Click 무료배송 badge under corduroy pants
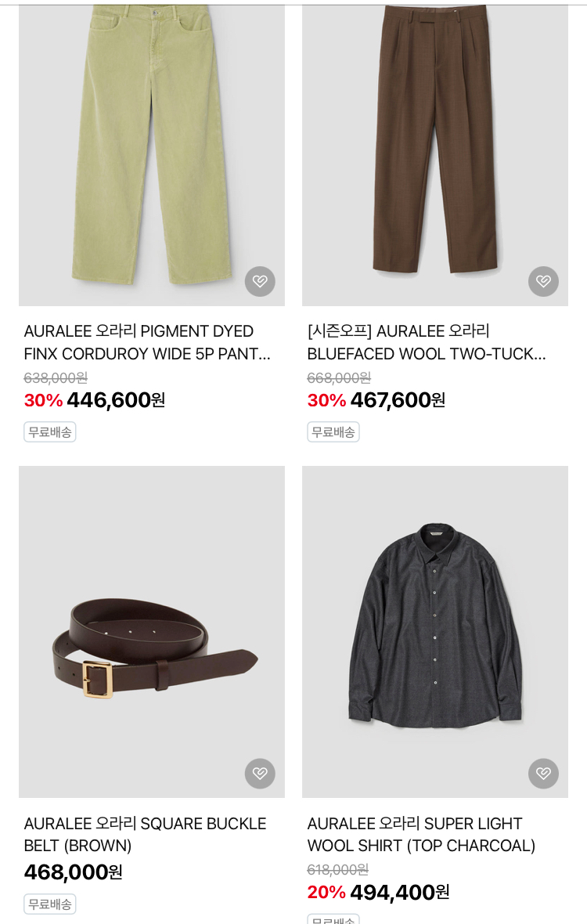 (x=50, y=432)
